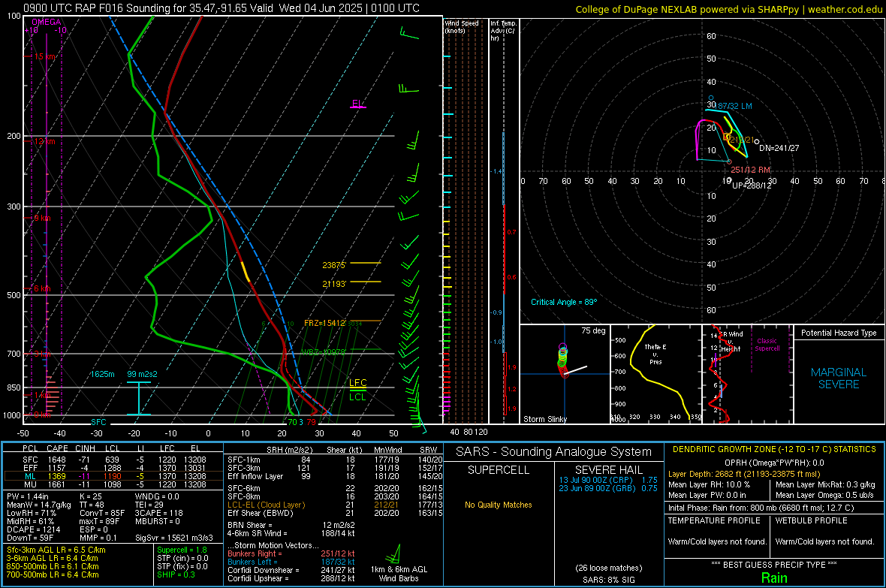Image resolution: width=886 pixels, height=588 pixels.
Task: Click the '1625m' effective inflow label
Action: [102, 374]
